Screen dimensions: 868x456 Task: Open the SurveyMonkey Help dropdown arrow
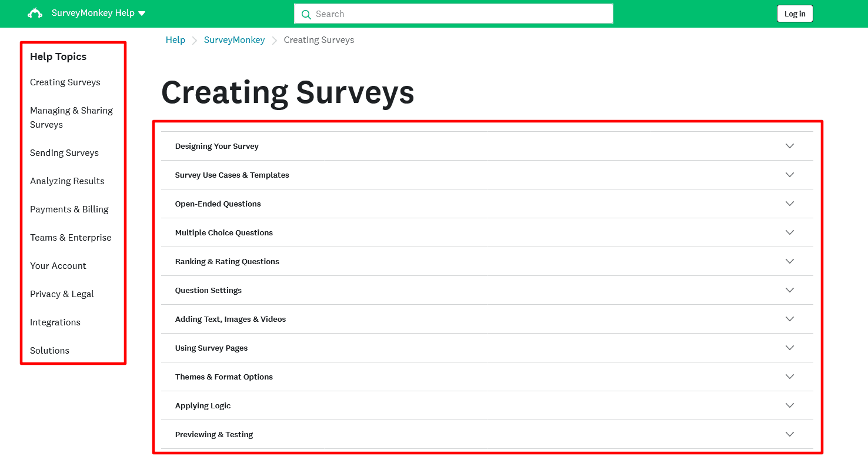[141, 12]
